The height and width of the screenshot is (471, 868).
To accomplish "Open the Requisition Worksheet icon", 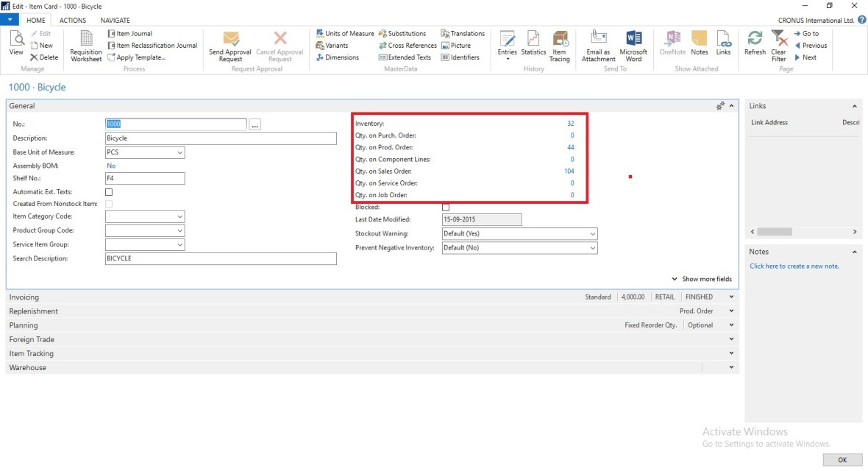I will [x=86, y=40].
